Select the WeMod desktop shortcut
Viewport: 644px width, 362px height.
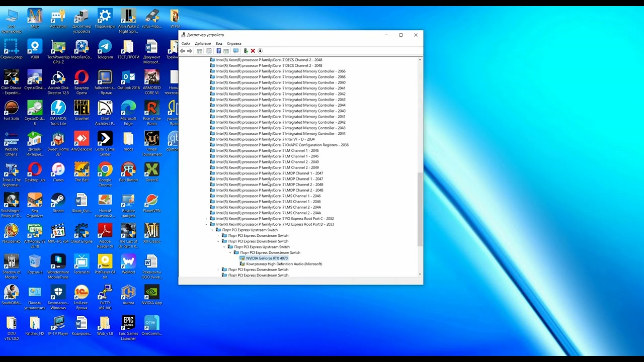click(x=128, y=264)
